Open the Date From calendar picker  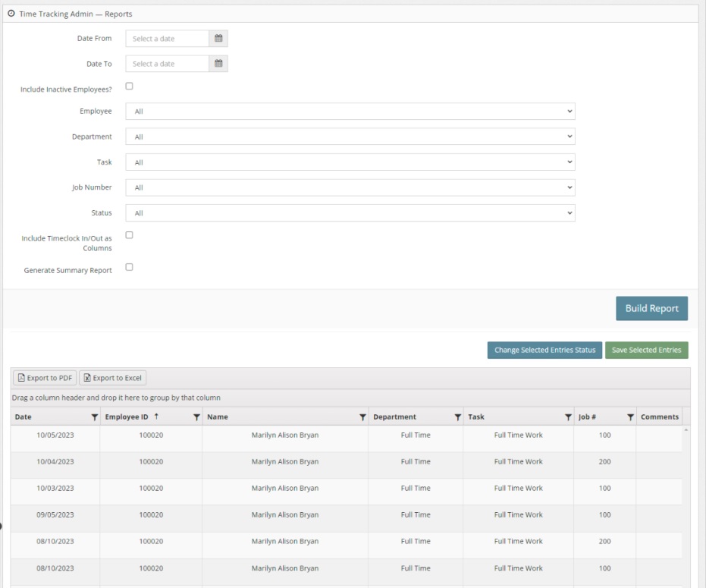click(x=219, y=38)
